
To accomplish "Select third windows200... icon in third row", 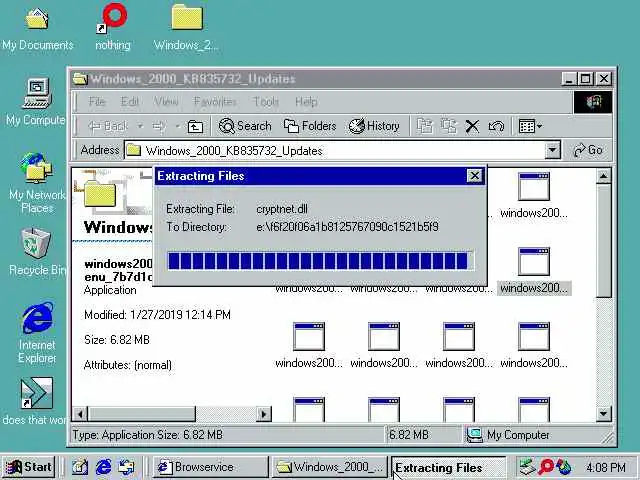I will tap(459, 345).
